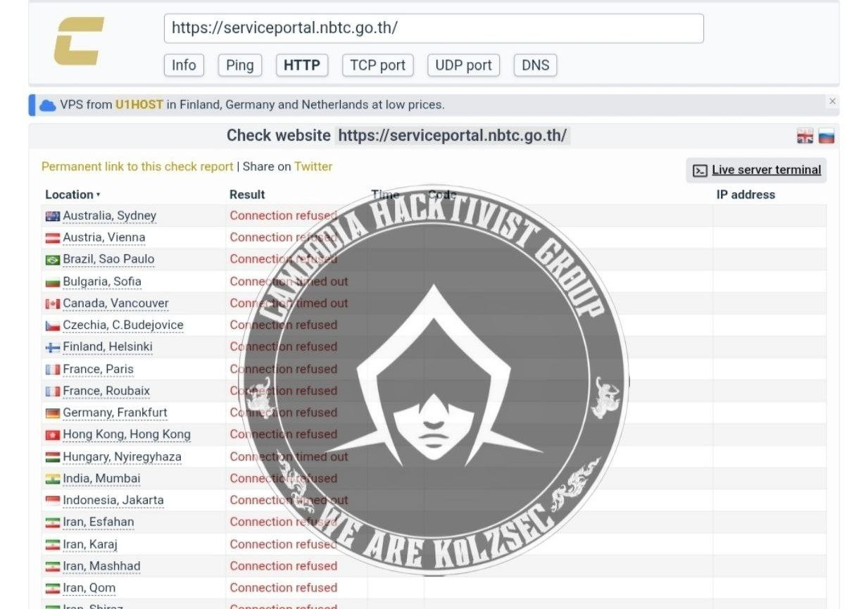Share report via Twitter link

[x=313, y=167]
